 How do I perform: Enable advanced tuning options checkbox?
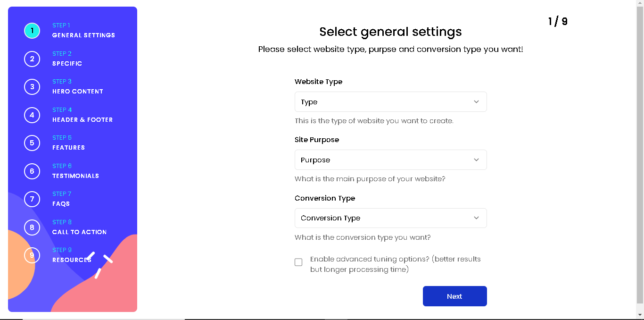click(298, 262)
